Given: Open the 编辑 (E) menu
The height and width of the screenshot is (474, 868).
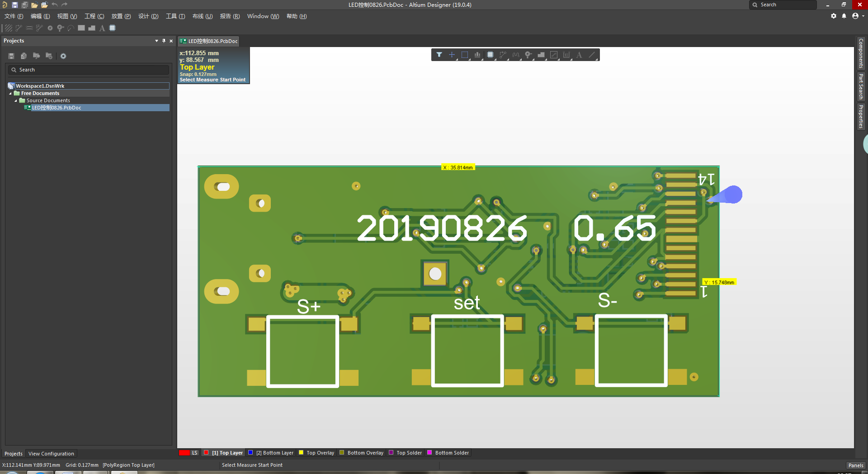Looking at the screenshot, I should click(x=40, y=16).
